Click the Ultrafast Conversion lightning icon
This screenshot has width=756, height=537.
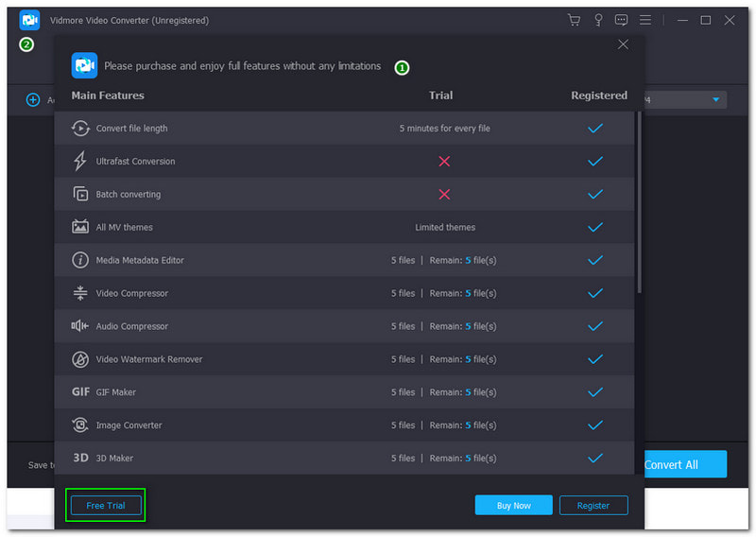[80, 162]
